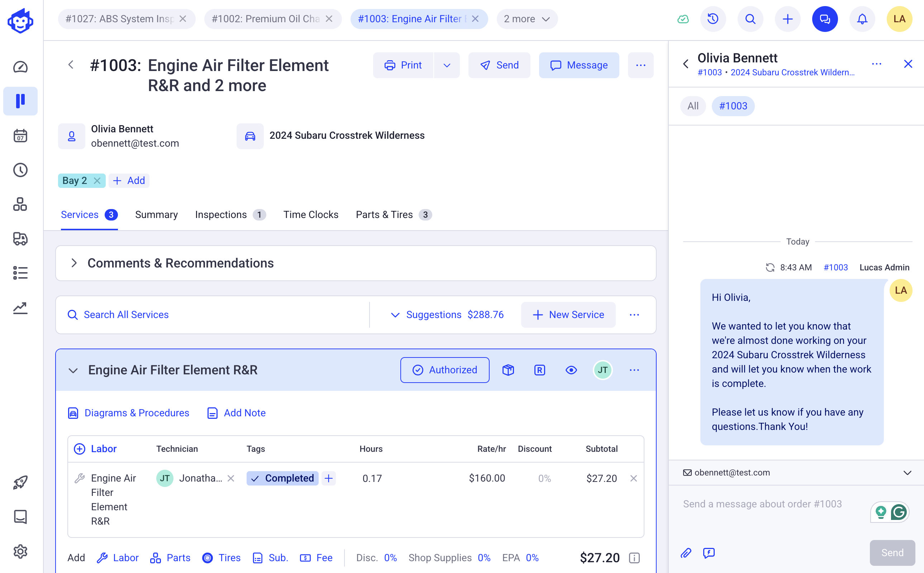
Task: Open the inventory boxes icon in sidebar
Action: [x=20, y=204]
